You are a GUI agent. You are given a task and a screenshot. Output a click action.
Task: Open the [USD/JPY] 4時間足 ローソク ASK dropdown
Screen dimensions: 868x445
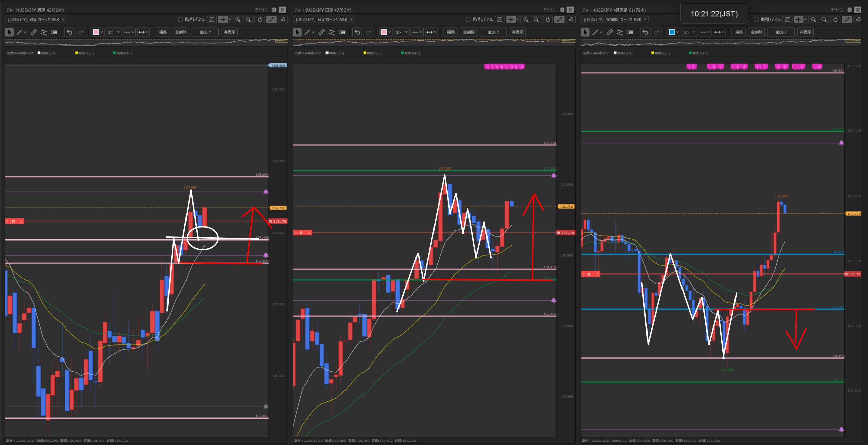point(614,19)
